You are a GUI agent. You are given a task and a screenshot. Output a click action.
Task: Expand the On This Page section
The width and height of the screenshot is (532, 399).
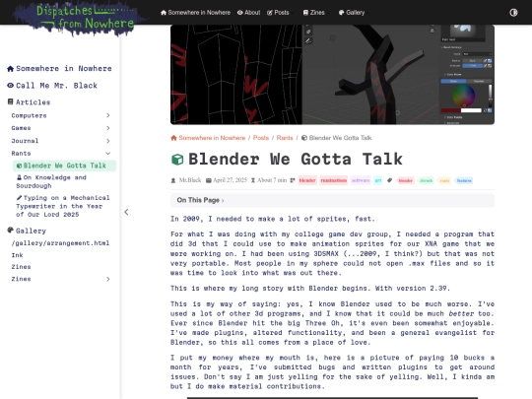point(332,200)
